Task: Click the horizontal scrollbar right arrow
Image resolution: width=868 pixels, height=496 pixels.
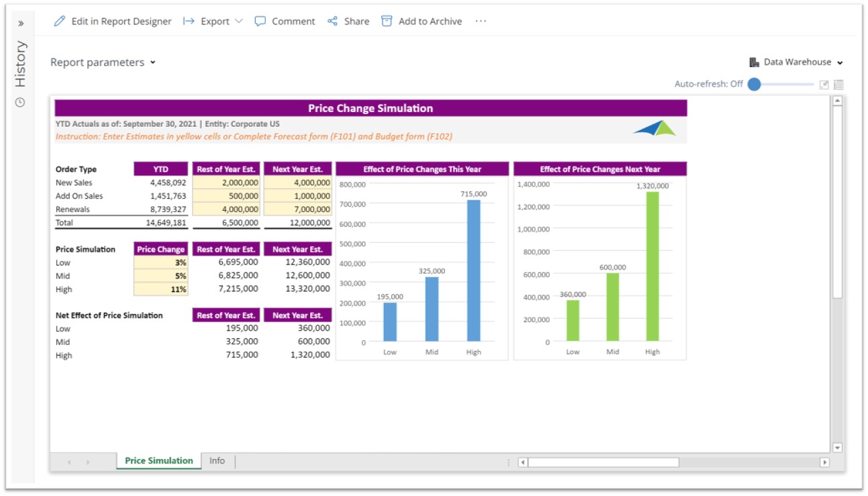Action: [x=825, y=462]
